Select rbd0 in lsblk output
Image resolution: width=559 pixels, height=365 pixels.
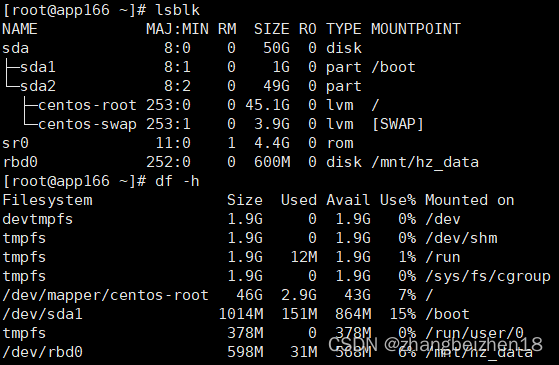click(x=20, y=162)
